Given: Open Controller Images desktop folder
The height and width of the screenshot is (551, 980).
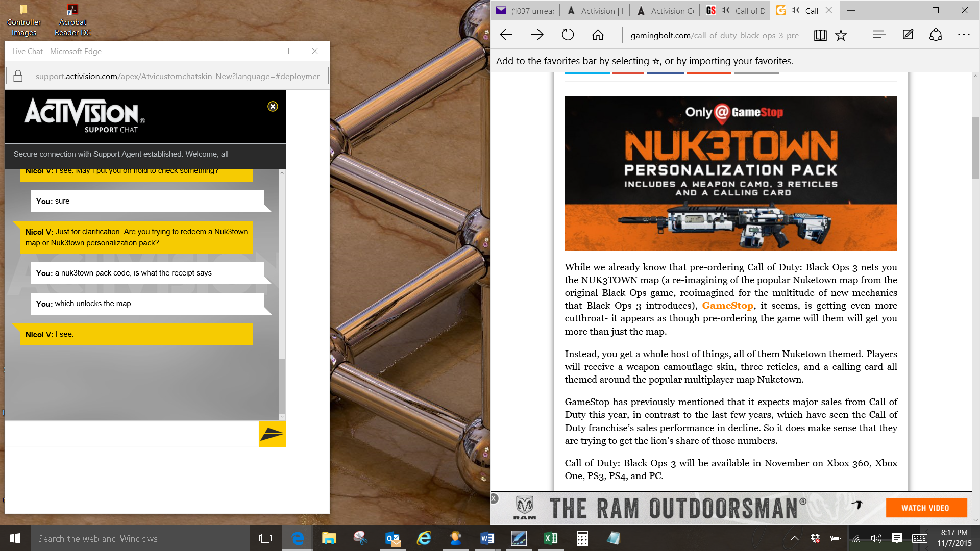Looking at the screenshot, I should tap(23, 20).
